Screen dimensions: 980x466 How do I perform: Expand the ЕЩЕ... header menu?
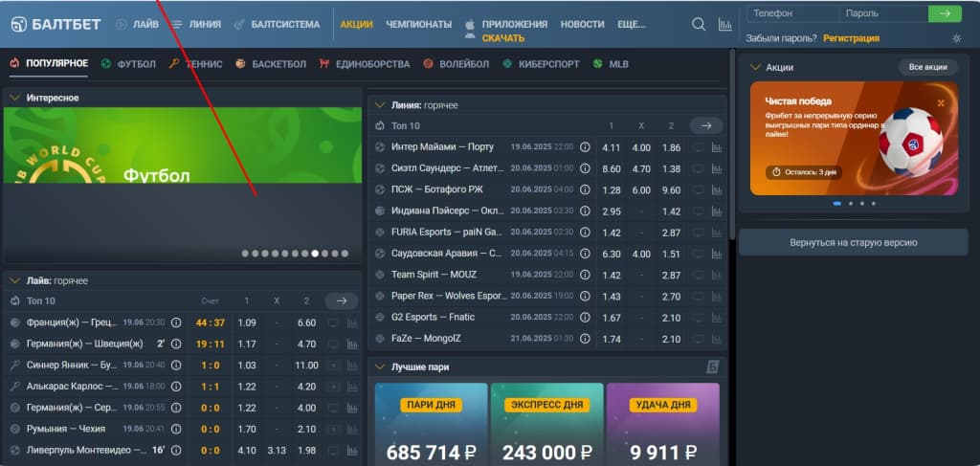[632, 24]
